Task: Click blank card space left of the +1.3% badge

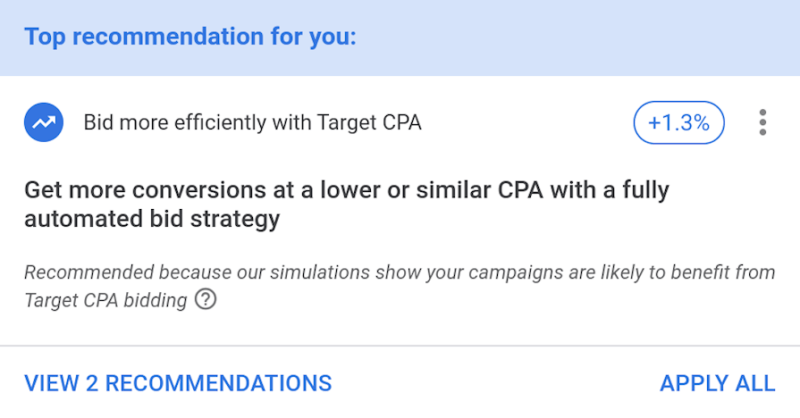Action: click(530, 123)
